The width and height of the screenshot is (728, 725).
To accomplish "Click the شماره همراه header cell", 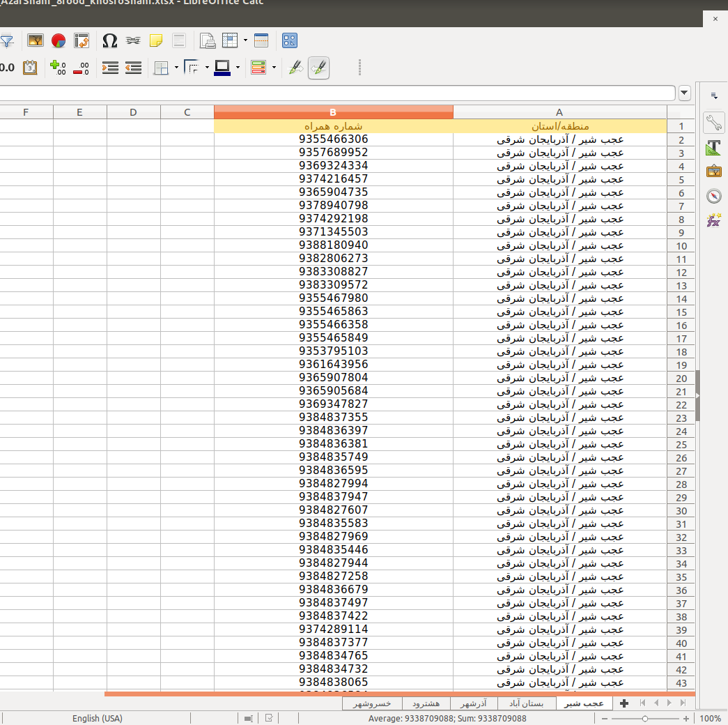I will point(334,126).
